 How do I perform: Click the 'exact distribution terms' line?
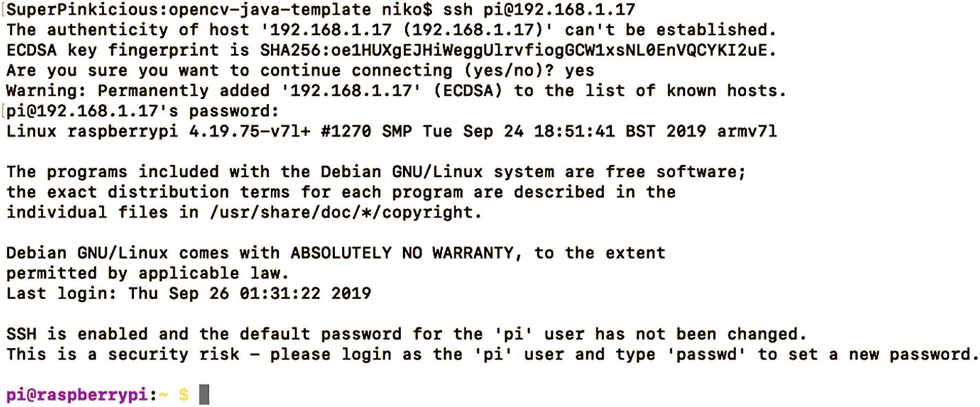[340, 192]
